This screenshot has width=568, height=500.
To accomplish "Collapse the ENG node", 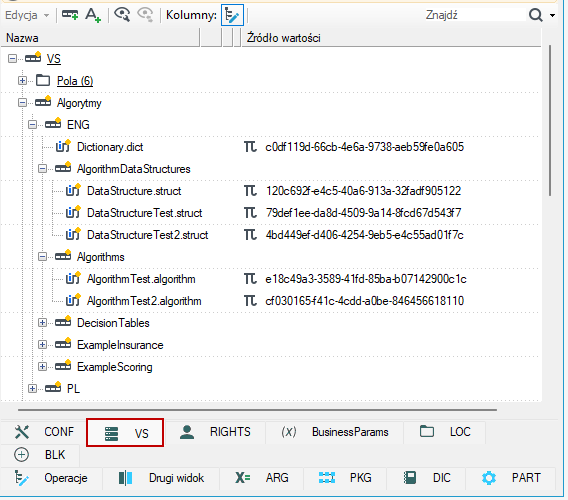I will (x=33, y=125).
